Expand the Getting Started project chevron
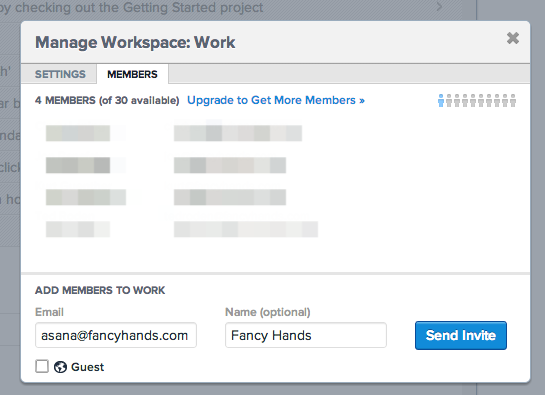 click(440, 6)
